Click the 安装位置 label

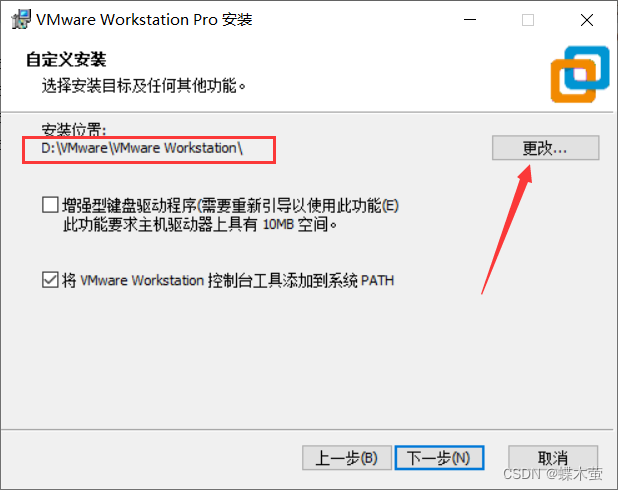click(74, 129)
